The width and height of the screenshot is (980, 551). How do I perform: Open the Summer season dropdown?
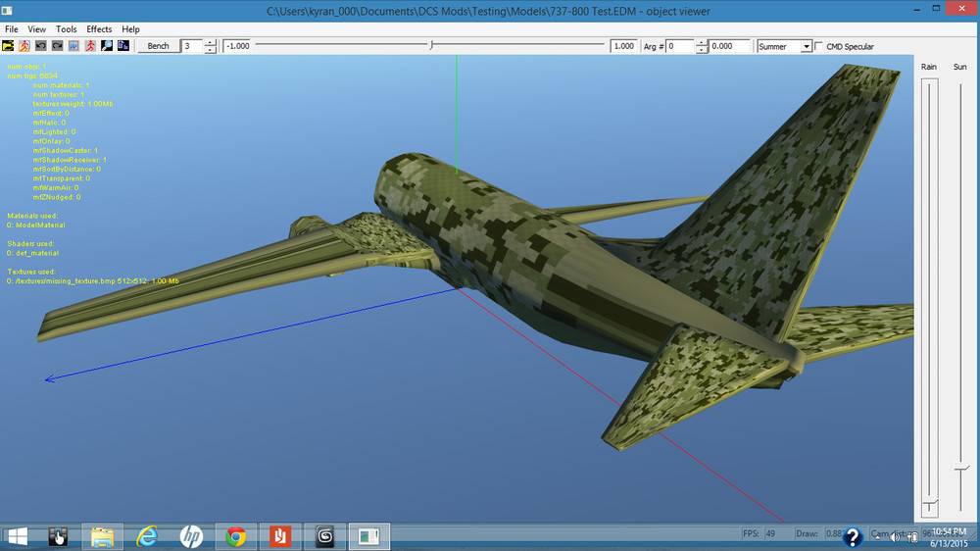tap(807, 46)
